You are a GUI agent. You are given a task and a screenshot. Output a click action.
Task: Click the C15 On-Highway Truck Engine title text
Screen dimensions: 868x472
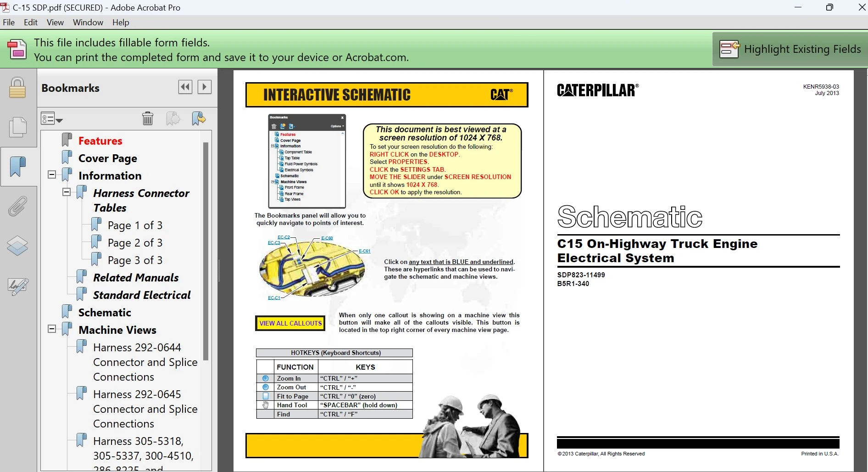click(657, 251)
